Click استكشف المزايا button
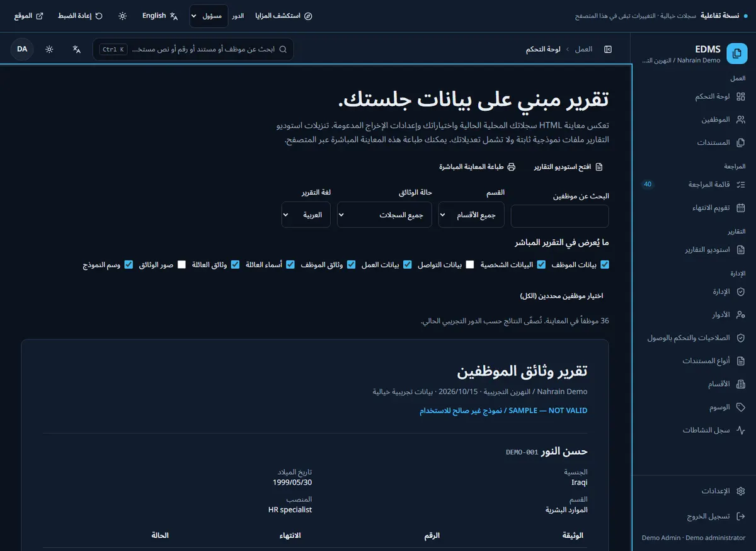The image size is (756, 551). click(283, 16)
